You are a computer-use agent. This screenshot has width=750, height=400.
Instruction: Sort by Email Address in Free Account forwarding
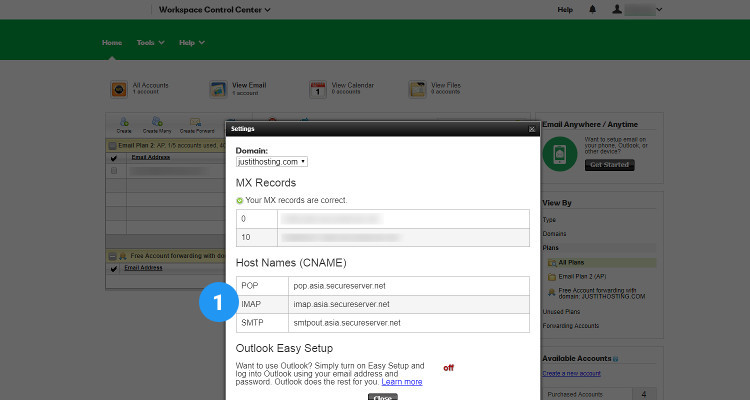click(x=143, y=268)
